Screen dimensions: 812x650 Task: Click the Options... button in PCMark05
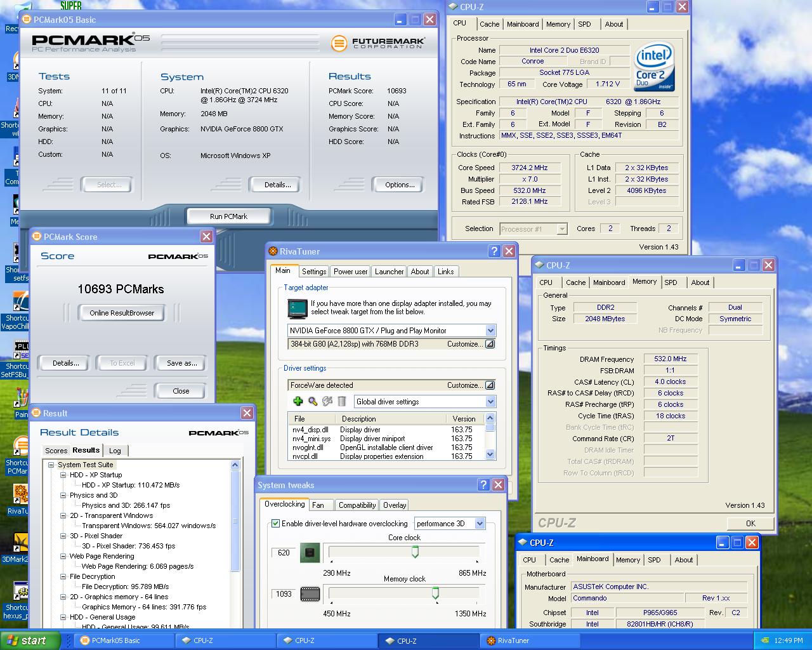[x=400, y=185]
